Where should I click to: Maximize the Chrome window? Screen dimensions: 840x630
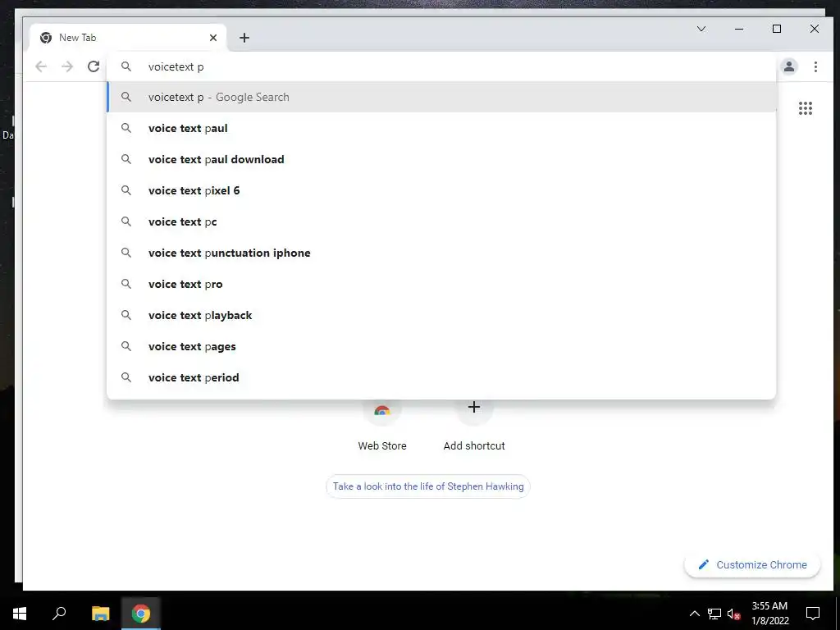point(777,29)
